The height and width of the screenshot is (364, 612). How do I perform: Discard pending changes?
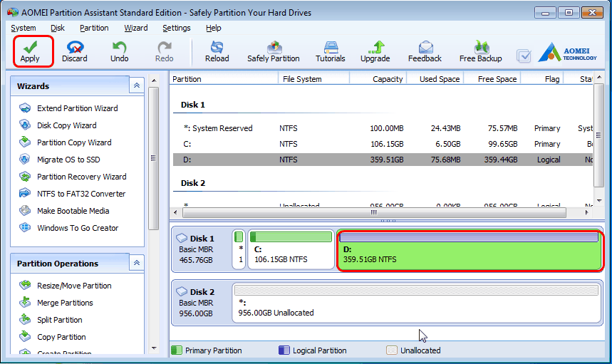(75, 51)
